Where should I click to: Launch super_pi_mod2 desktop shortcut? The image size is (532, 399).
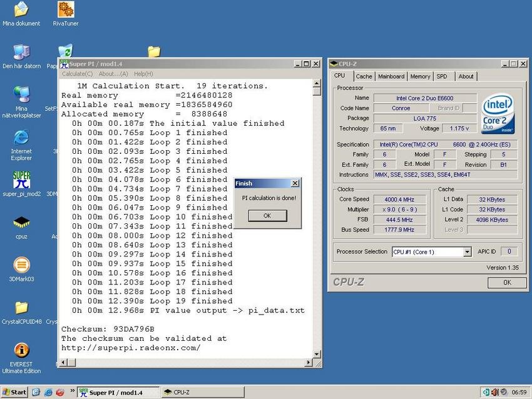tap(21, 183)
